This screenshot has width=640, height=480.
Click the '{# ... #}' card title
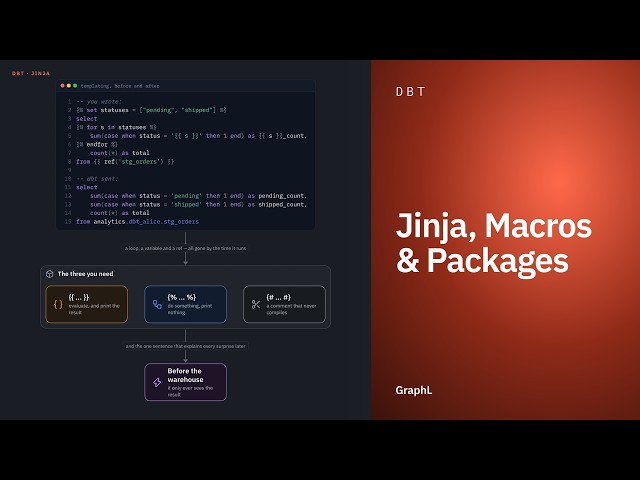pyautogui.click(x=278, y=297)
